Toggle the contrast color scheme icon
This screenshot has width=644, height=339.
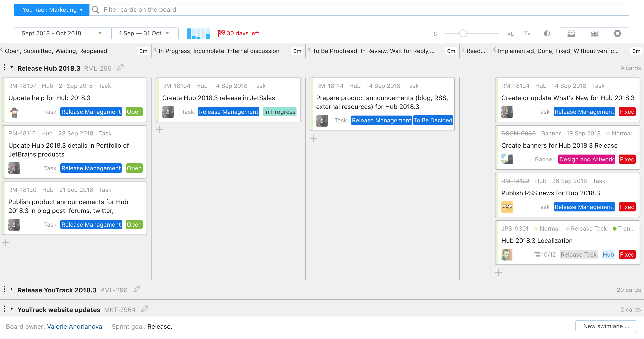(x=547, y=33)
